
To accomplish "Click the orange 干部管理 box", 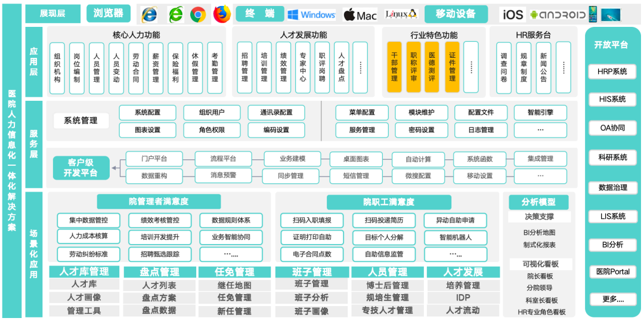I will [x=394, y=67].
